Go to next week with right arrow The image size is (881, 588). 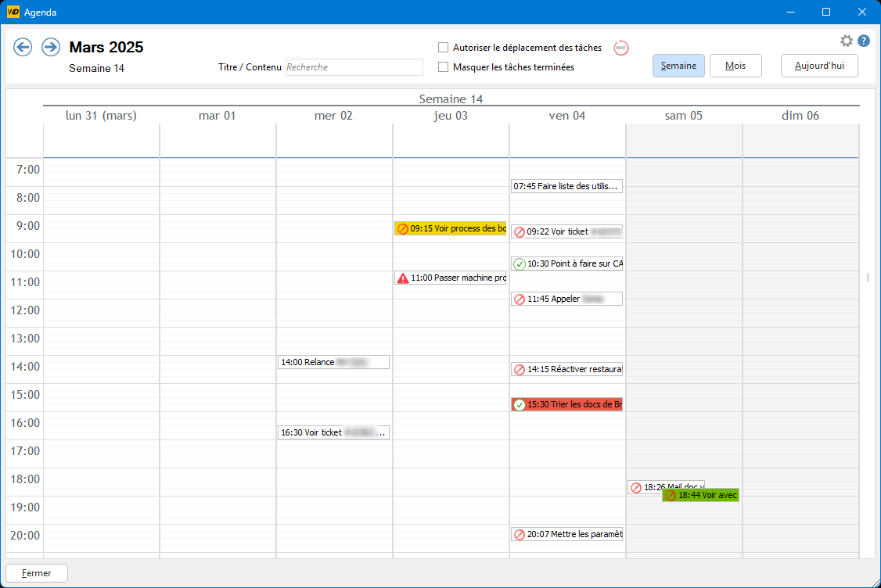(51, 48)
